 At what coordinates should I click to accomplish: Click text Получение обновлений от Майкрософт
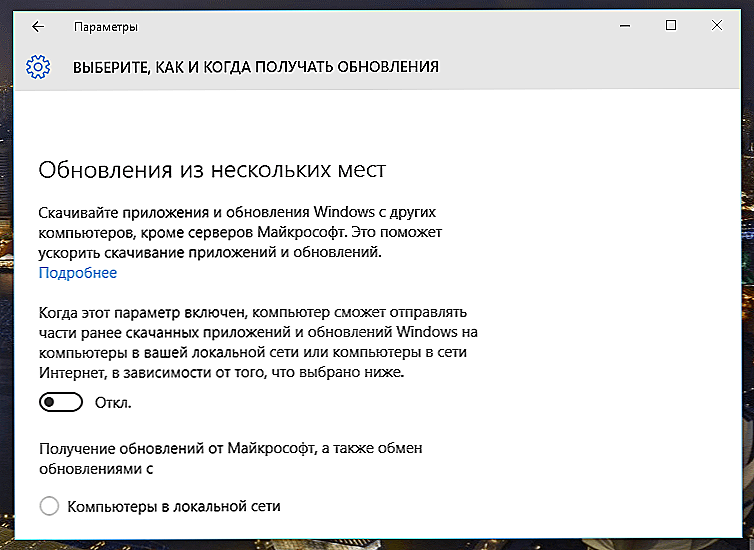[x=231, y=458]
